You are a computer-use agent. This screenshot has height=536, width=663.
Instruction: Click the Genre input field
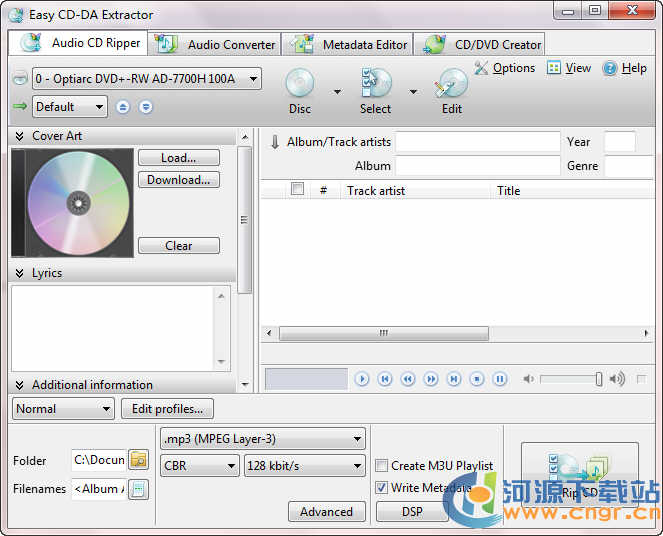tap(629, 166)
